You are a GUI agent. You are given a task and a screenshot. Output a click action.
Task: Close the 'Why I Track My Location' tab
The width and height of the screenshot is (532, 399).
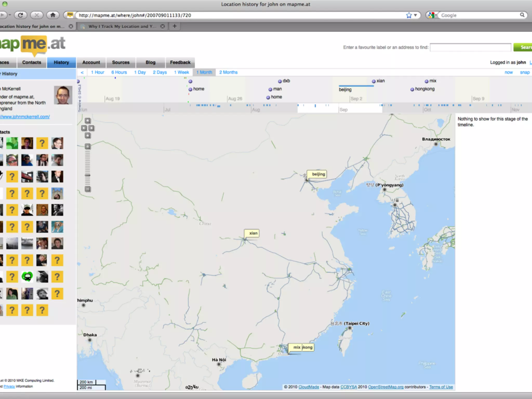[163, 26]
